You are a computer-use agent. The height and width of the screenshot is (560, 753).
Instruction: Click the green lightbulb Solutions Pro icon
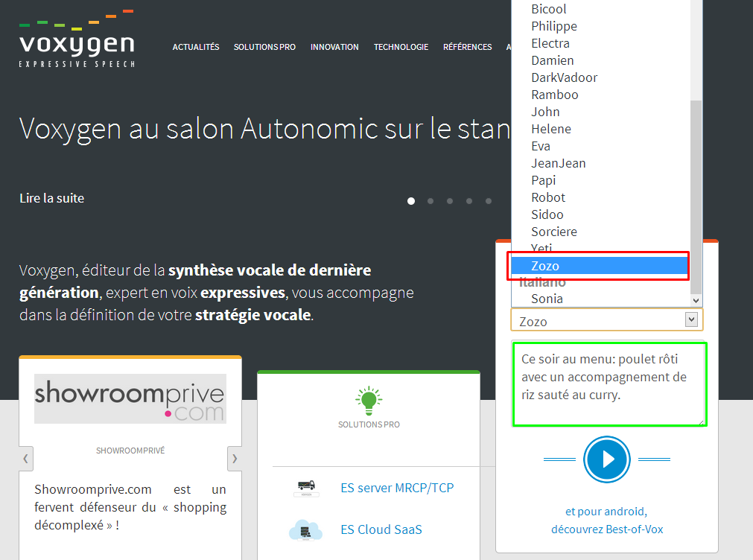click(x=369, y=401)
